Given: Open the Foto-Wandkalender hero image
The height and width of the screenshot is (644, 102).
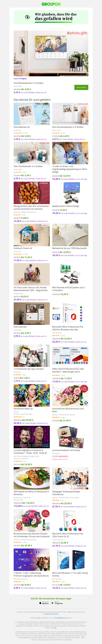Looking at the screenshot, I should (x=51, y=53).
